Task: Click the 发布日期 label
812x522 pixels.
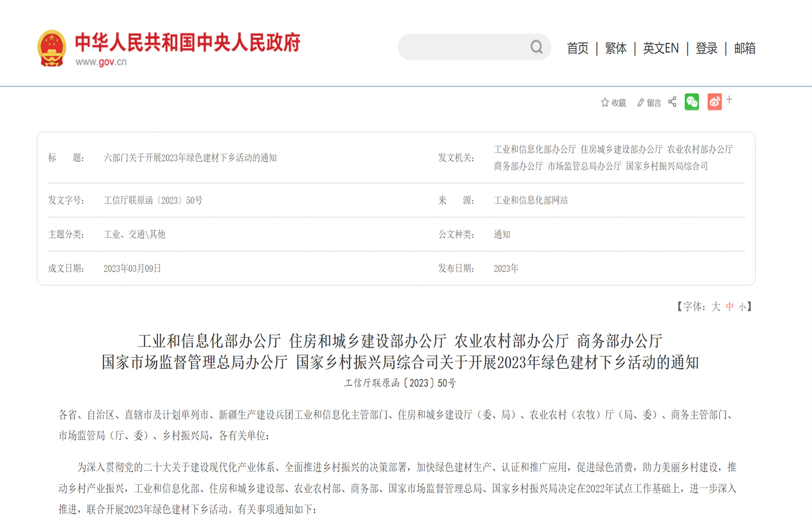Action: coord(456,269)
